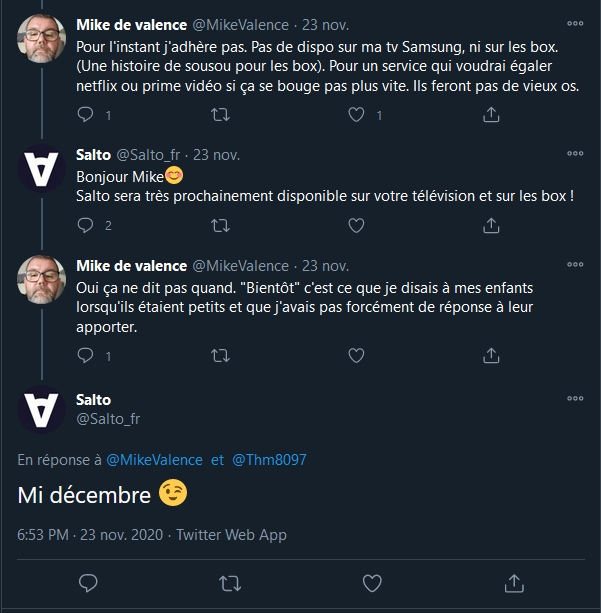601x613 pixels.
Task: Share Mike's "Bientôt" tweet
Action: [491, 355]
